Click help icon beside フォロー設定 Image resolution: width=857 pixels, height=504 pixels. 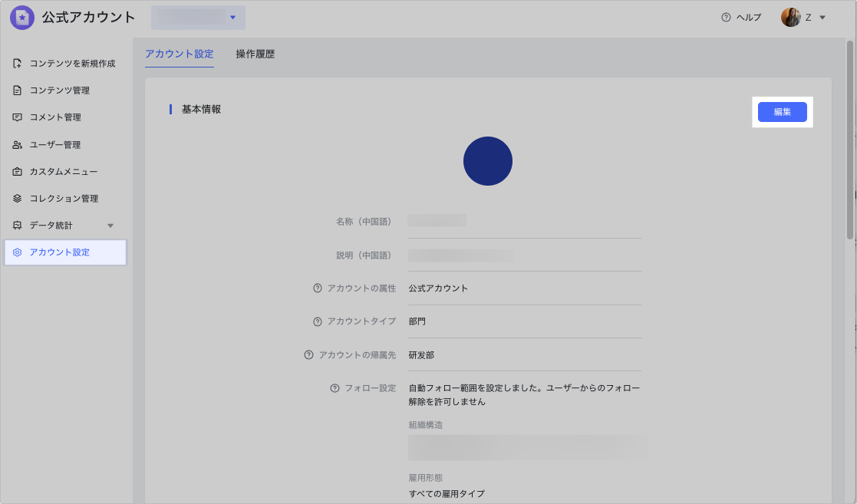pos(335,388)
